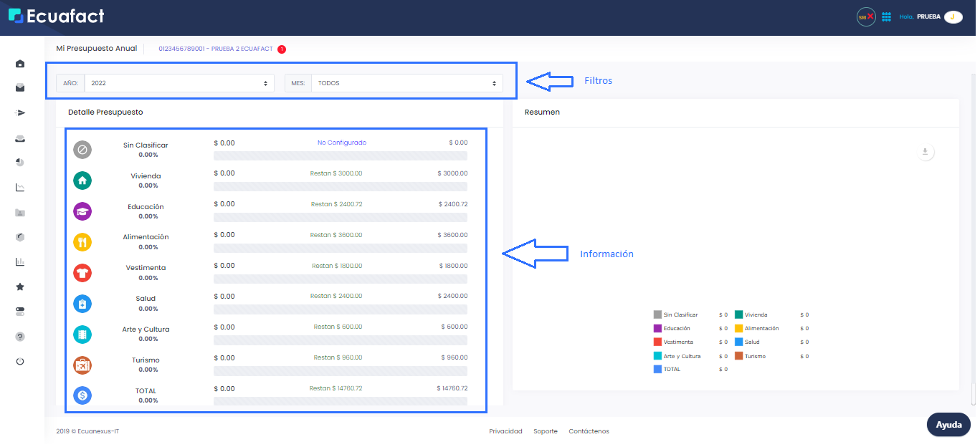The width and height of the screenshot is (980, 447).
Task: Open the help question mark icon
Action: pos(19,335)
